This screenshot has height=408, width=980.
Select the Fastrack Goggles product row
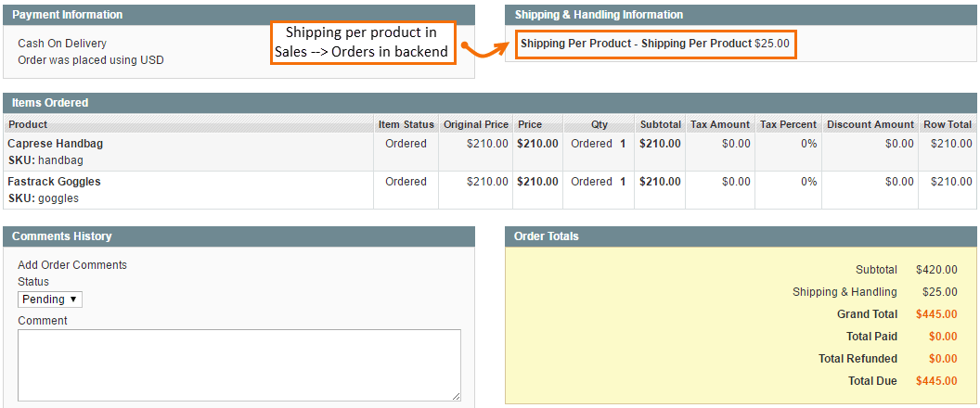tap(54, 182)
